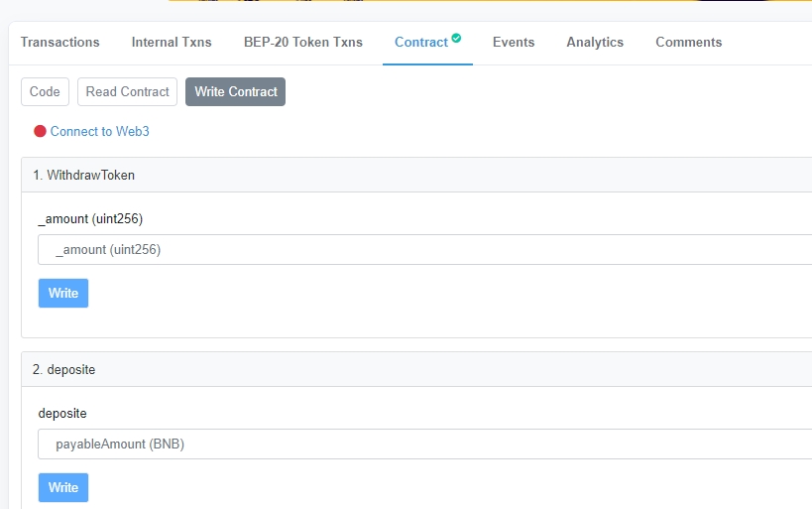Select the Write Contract button

tap(235, 92)
